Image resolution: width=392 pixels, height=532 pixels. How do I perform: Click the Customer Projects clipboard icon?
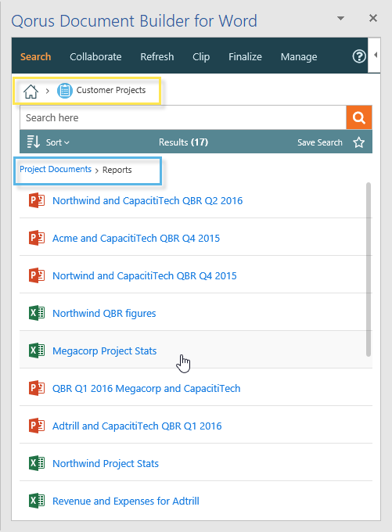coord(64,91)
